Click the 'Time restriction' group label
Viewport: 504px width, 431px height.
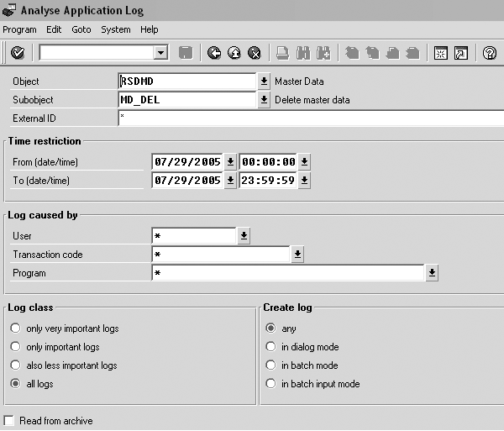(45, 141)
